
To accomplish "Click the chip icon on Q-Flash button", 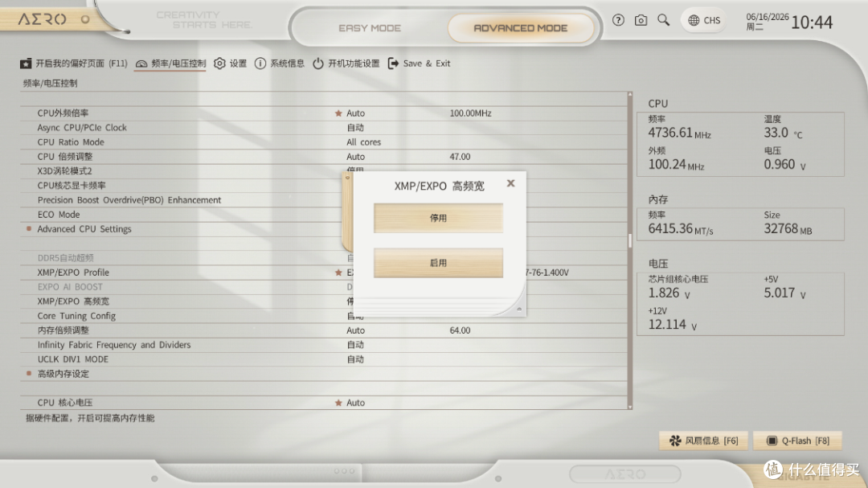I will point(772,441).
